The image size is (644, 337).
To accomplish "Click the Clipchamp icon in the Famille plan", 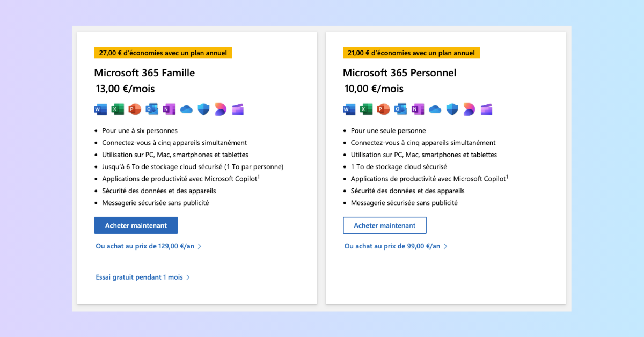I will point(238,109).
